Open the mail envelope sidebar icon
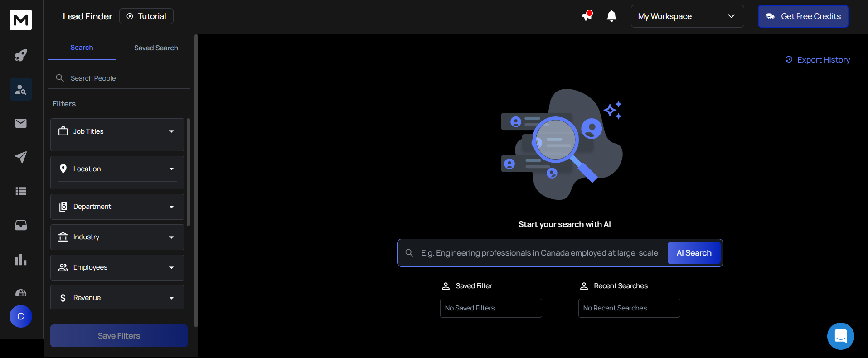Viewport: 868px width, 358px height. point(21,123)
